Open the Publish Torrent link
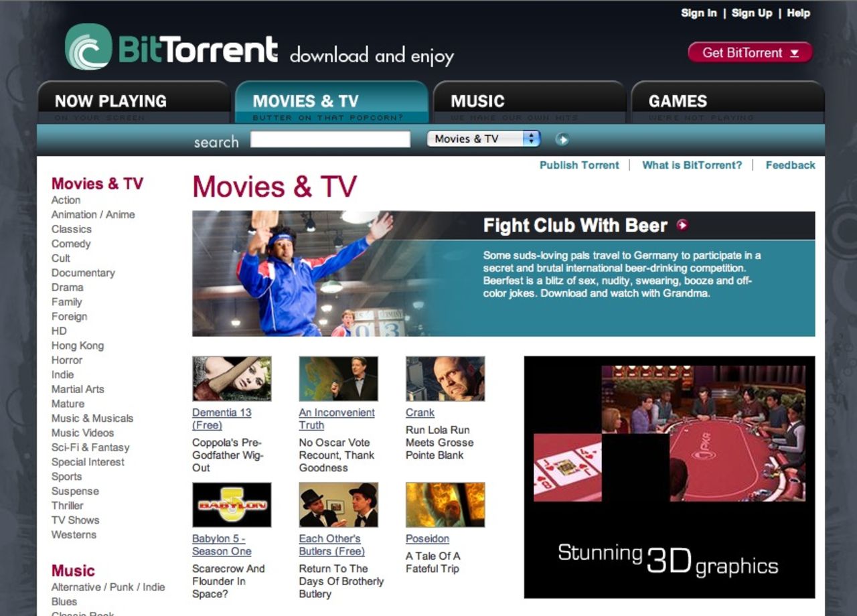 (578, 165)
